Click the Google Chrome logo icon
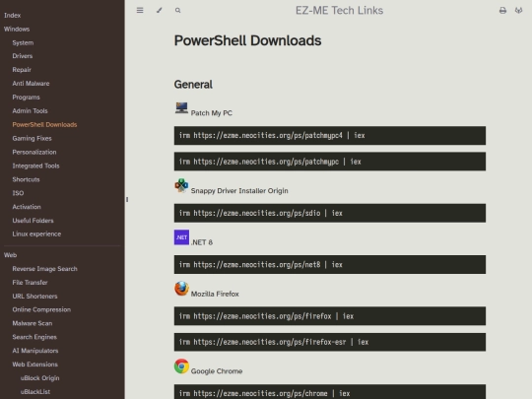The image size is (532, 399). pos(181,366)
